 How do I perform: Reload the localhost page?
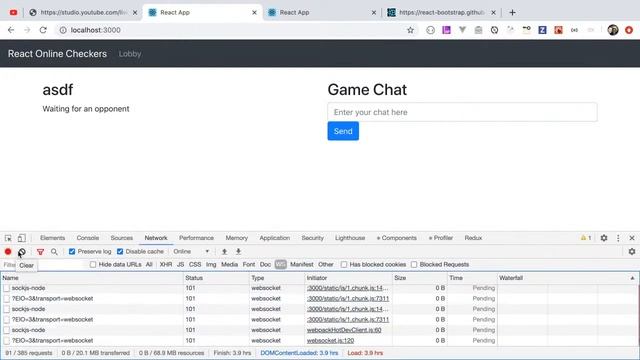click(43, 30)
